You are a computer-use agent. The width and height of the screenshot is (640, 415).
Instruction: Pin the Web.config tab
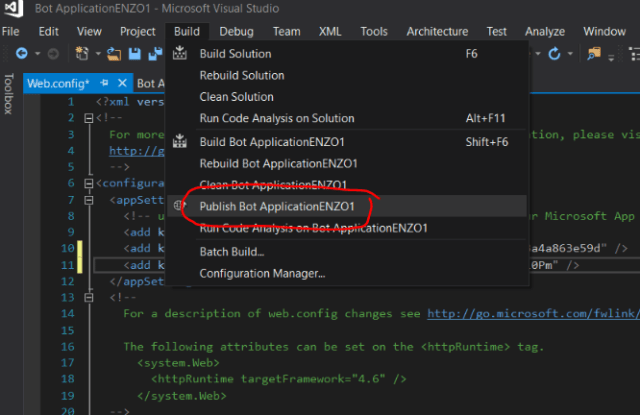[x=104, y=83]
